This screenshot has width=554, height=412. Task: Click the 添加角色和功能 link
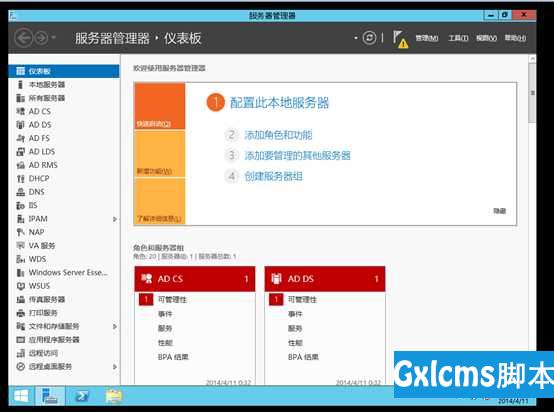click(x=278, y=135)
